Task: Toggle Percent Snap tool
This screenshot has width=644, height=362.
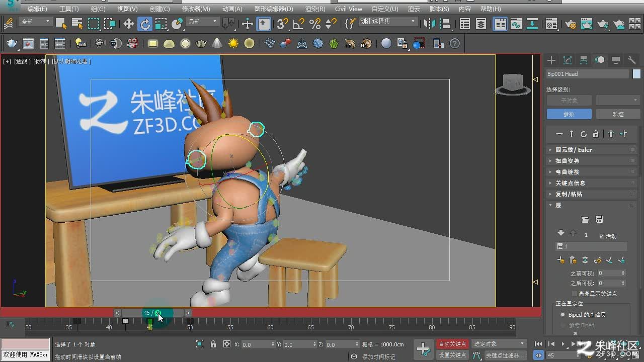Action: pyautogui.click(x=315, y=24)
